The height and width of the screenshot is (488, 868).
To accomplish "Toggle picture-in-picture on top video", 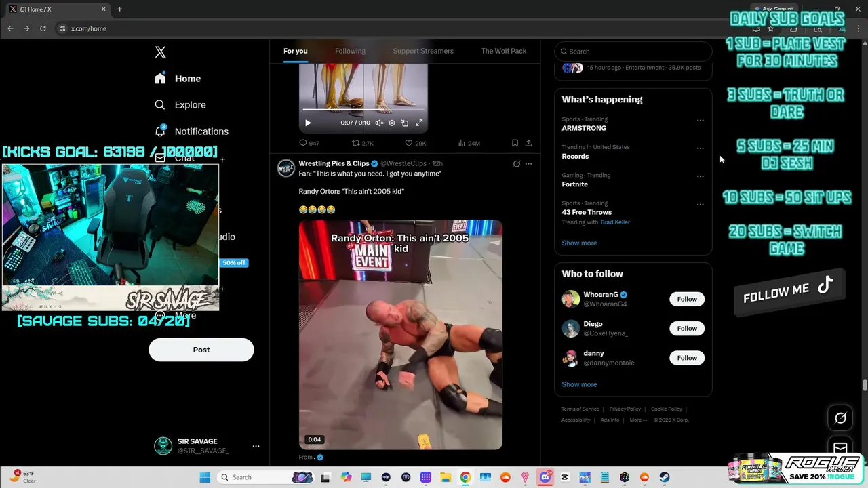I will point(405,123).
